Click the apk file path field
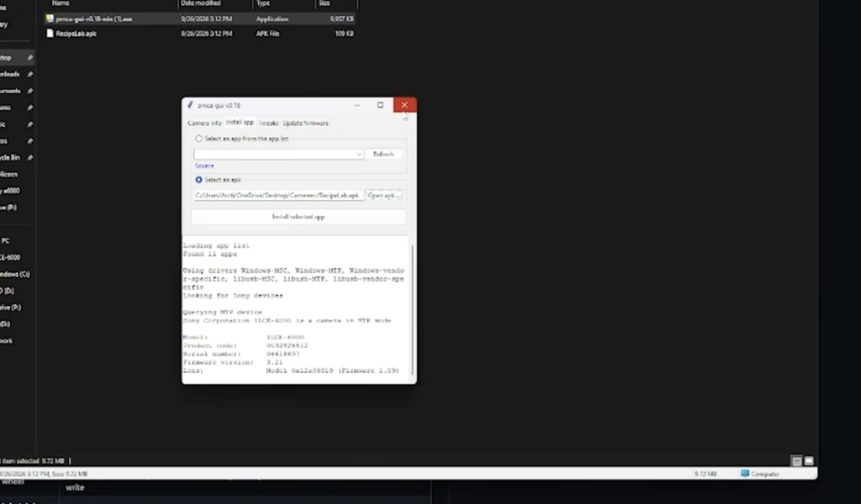861x504 pixels. pos(278,195)
